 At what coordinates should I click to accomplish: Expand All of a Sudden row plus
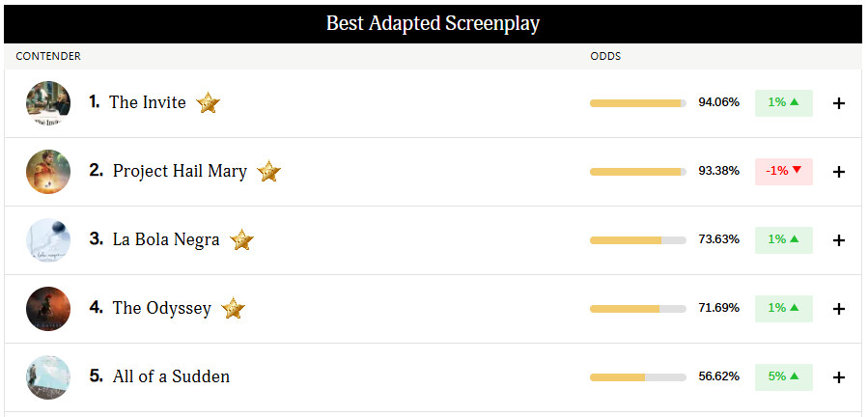(x=839, y=377)
